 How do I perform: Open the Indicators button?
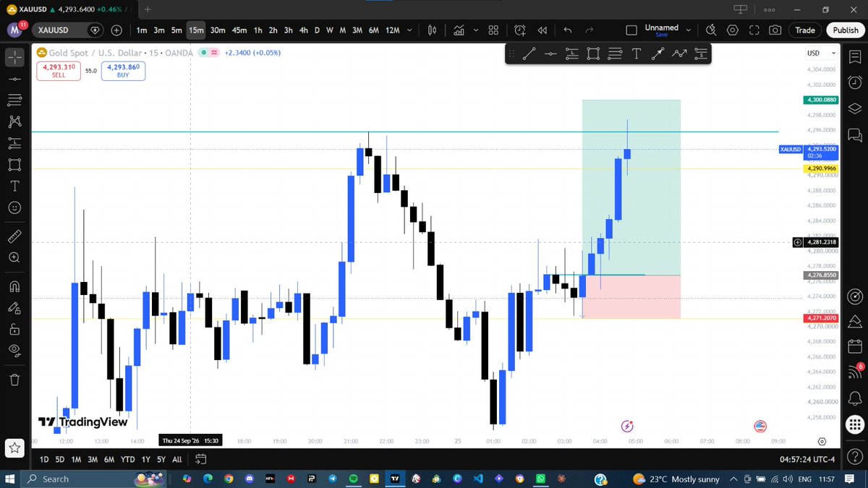click(459, 30)
